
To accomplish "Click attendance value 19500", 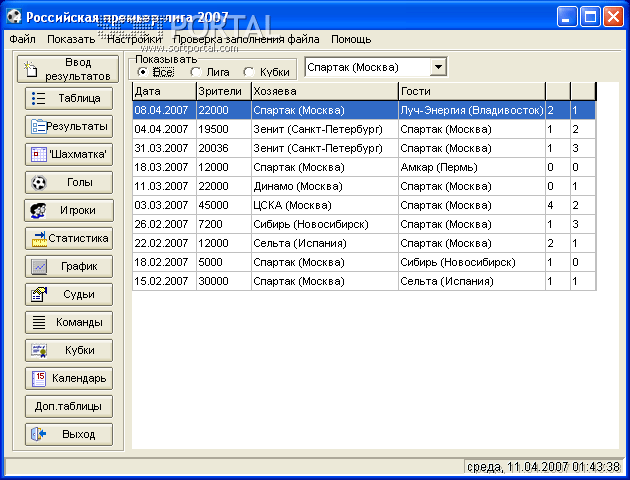I will click(224, 129).
